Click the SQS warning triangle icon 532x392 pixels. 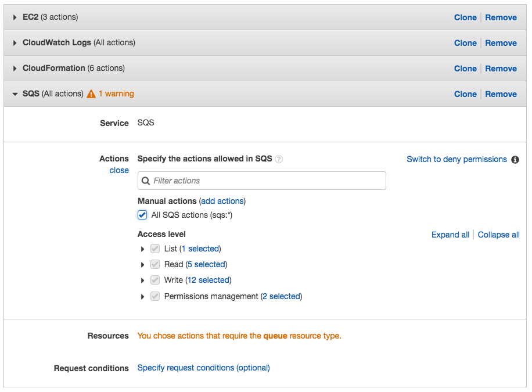coord(91,94)
